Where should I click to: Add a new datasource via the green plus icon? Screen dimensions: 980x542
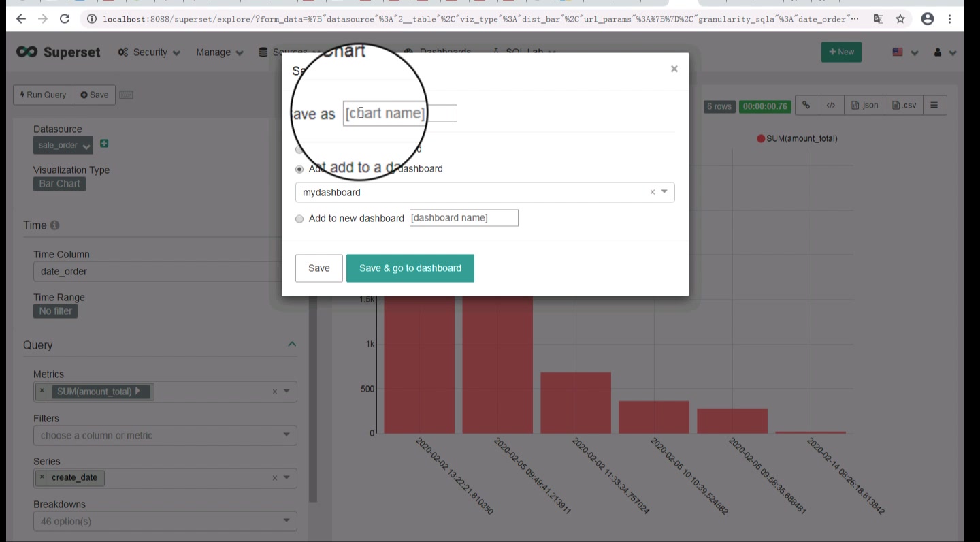tap(103, 144)
